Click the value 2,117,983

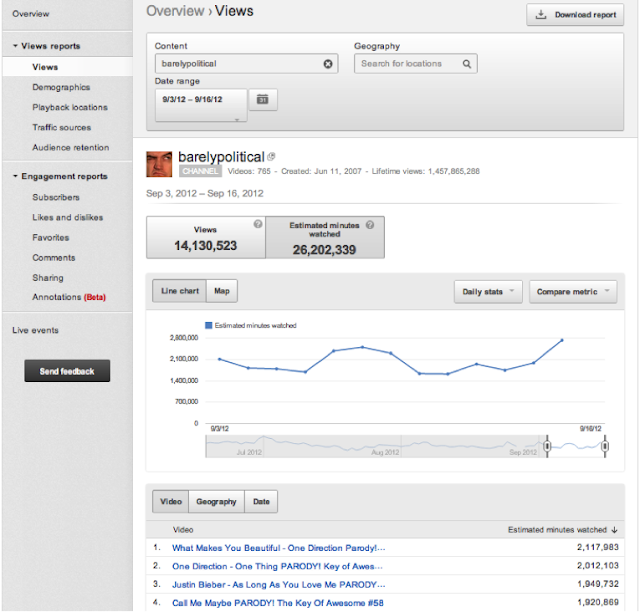point(598,547)
